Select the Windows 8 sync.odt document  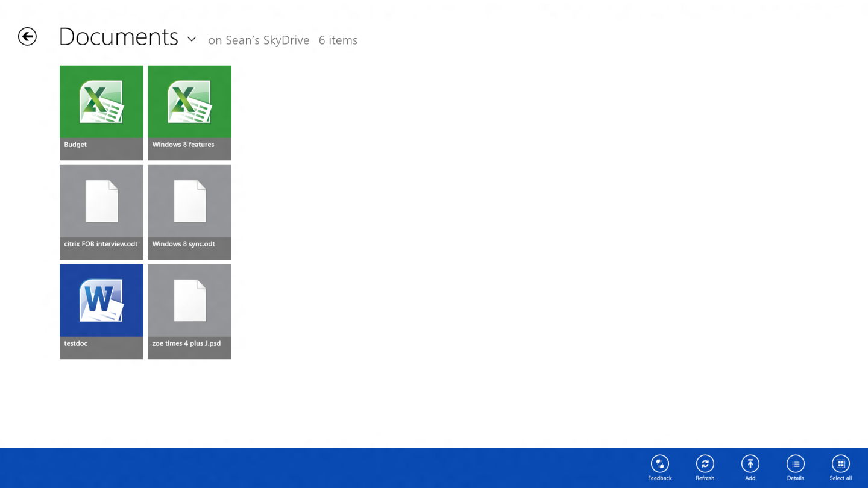click(189, 212)
